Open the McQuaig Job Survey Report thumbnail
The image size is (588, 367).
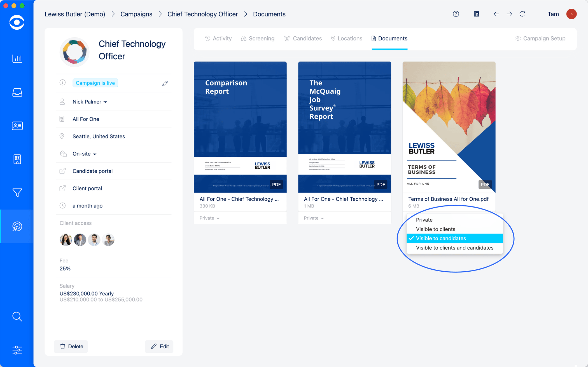click(344, 127)
